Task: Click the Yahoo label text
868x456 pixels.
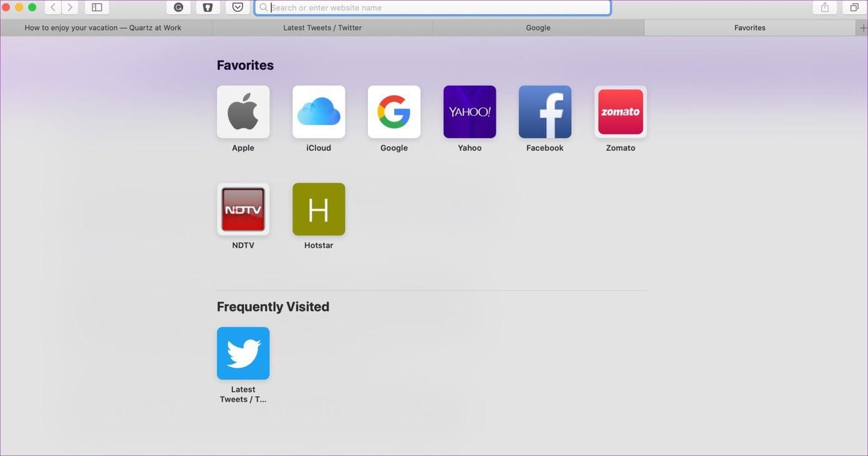Action: tap(470, 148)
